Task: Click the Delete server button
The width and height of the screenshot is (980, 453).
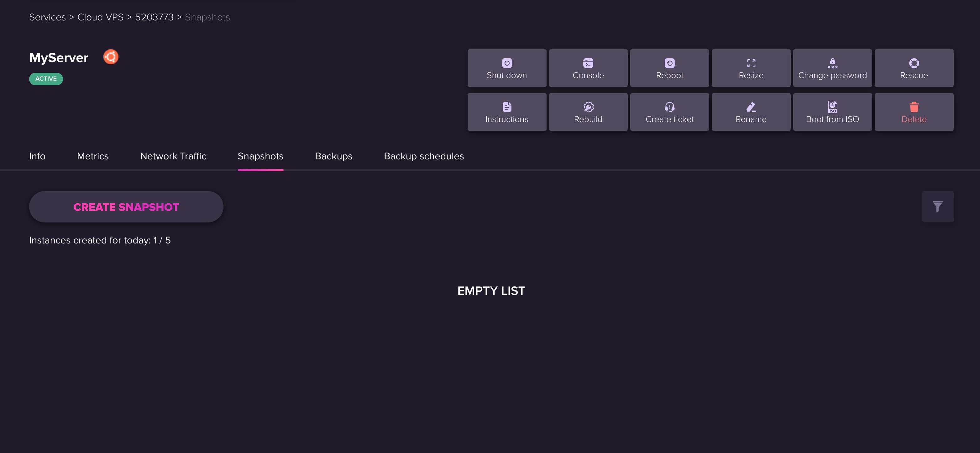Action: point(914,112)
